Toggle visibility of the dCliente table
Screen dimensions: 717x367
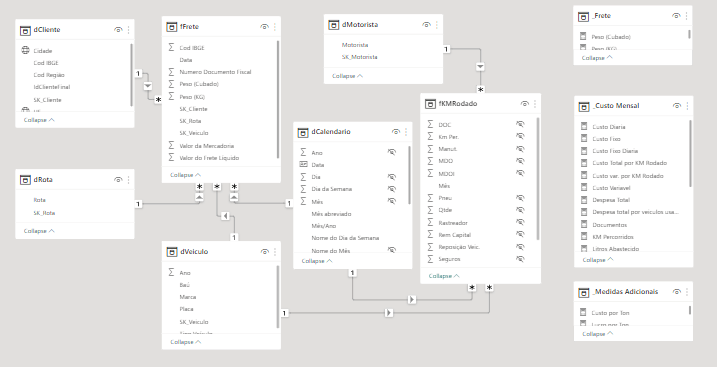pyautogui.click(x=118, y=30)
